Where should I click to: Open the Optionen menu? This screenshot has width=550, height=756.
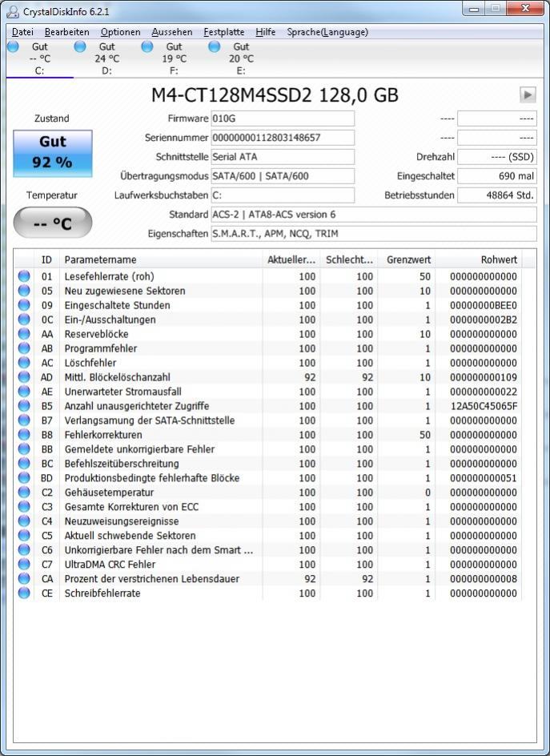pos(121,32)
